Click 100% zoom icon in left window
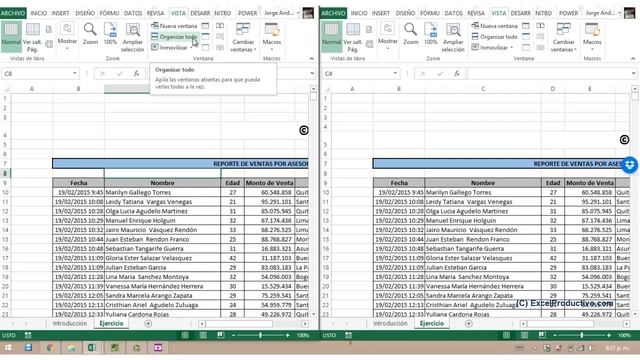 pos(110,34)
